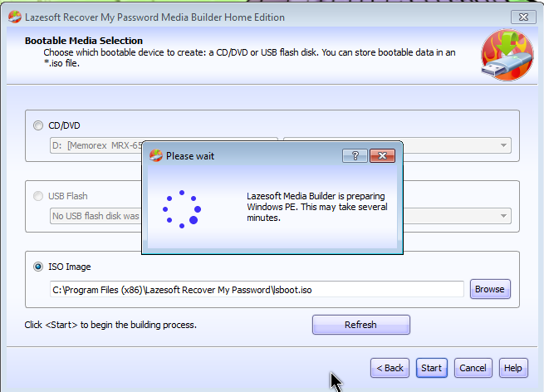Click the Cancel button
The width and height of the screenshot is (544, 392).
click(473, 368)
